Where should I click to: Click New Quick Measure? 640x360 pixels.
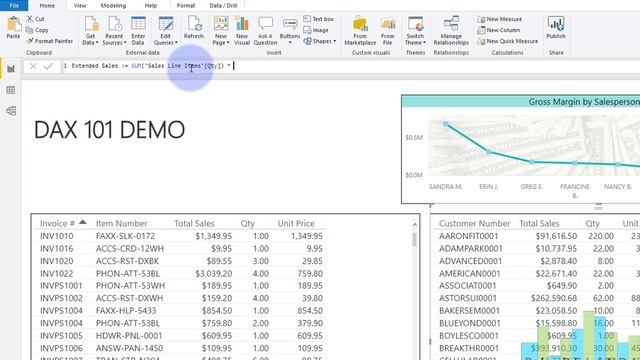coord(508,41)
